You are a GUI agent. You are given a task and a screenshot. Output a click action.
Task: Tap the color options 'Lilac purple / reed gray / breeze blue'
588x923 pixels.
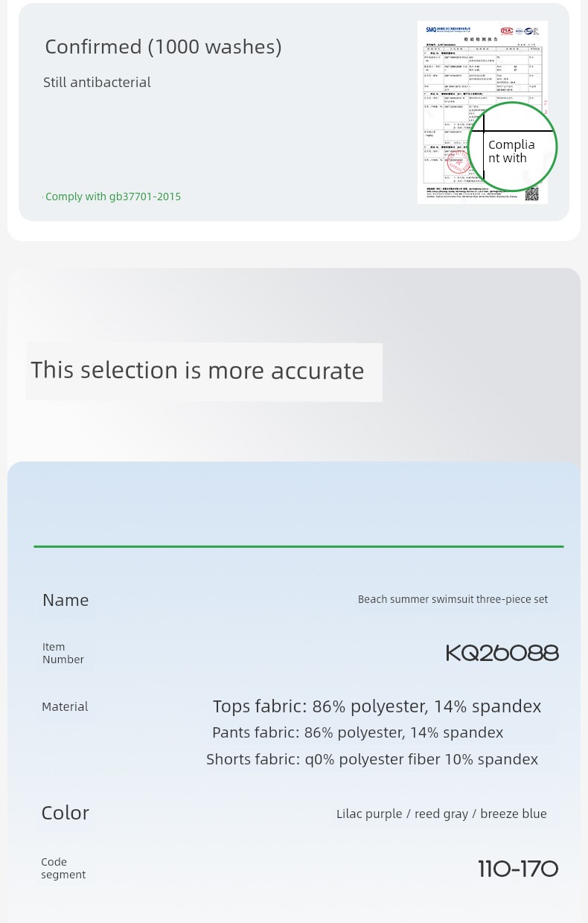pos(441,814)
